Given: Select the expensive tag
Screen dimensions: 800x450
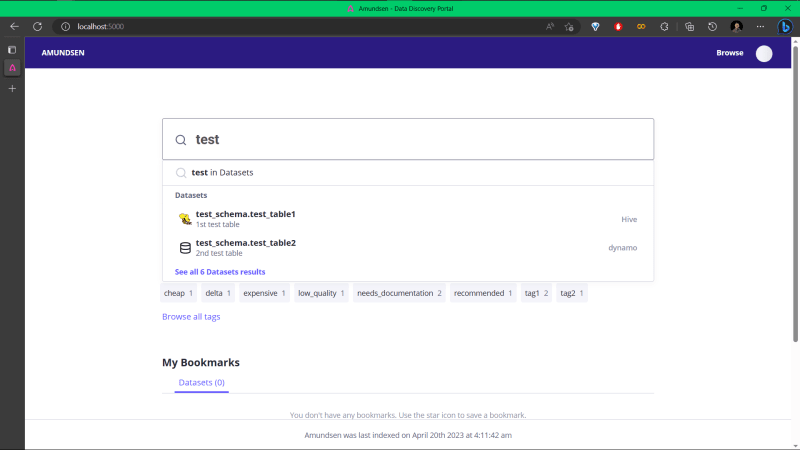Looking at the screenshot, I should (x=264, y=293).
